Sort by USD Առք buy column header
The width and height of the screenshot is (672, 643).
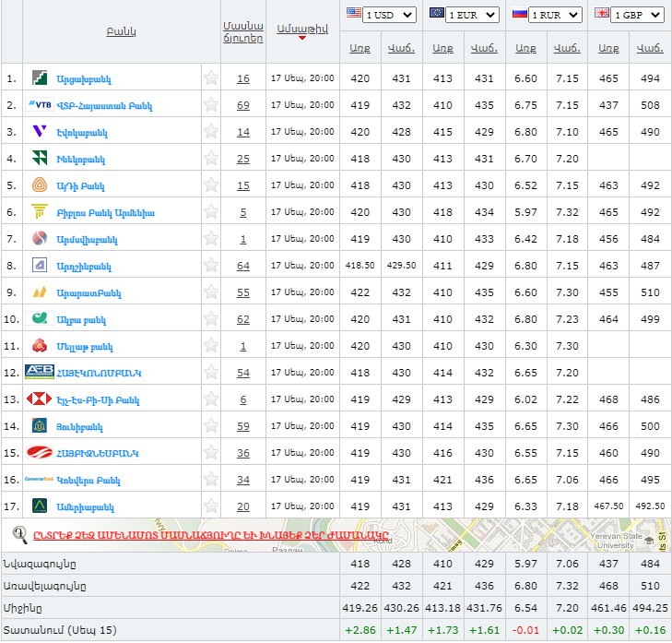point(360,48)
